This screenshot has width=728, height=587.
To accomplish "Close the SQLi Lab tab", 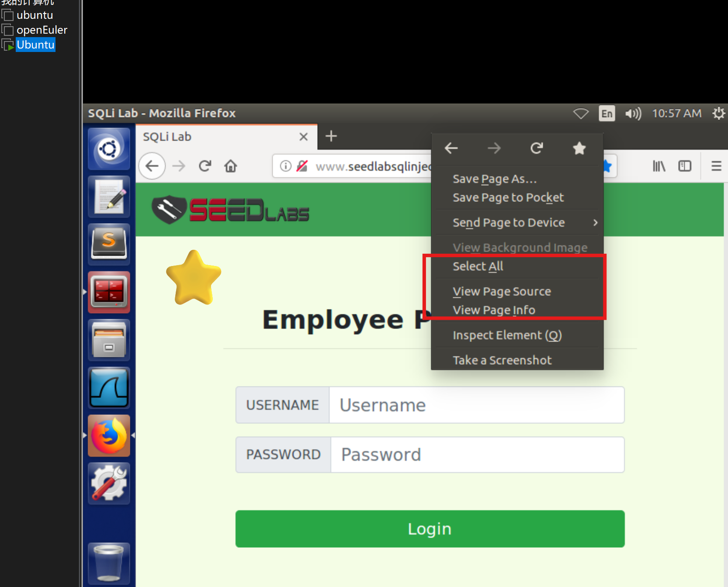I will tap(304, 137).
